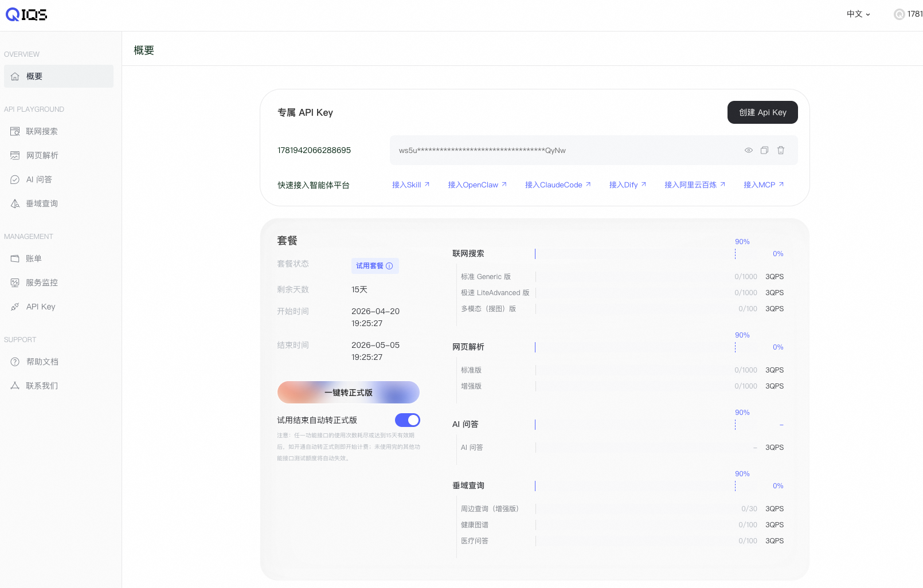The width and height of the screenshot is (923, 588).
Task: Open the 接入OpenClaw link
Action: coord(478,185)
